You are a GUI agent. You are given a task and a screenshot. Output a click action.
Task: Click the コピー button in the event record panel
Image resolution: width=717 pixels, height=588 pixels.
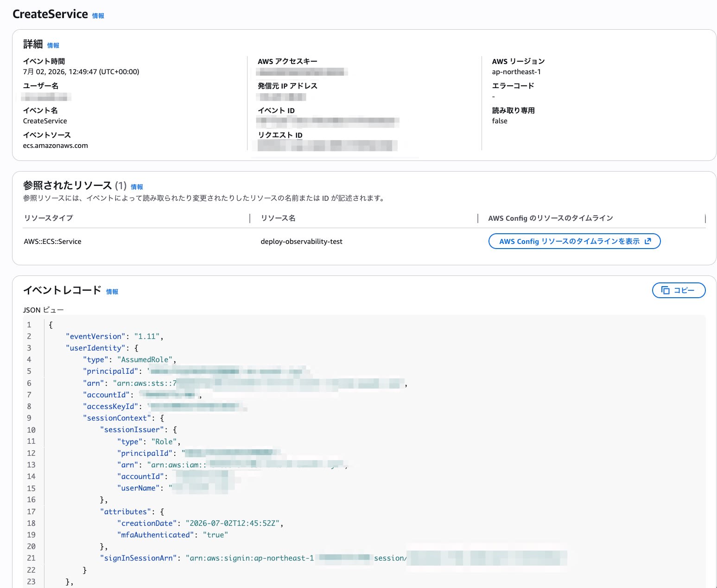point(679,290)
